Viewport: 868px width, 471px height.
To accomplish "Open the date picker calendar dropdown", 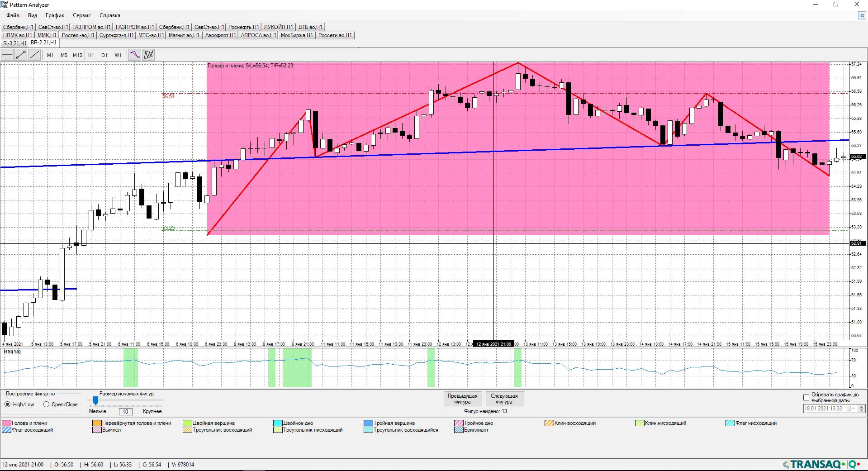I will click(x=851, y=409).
